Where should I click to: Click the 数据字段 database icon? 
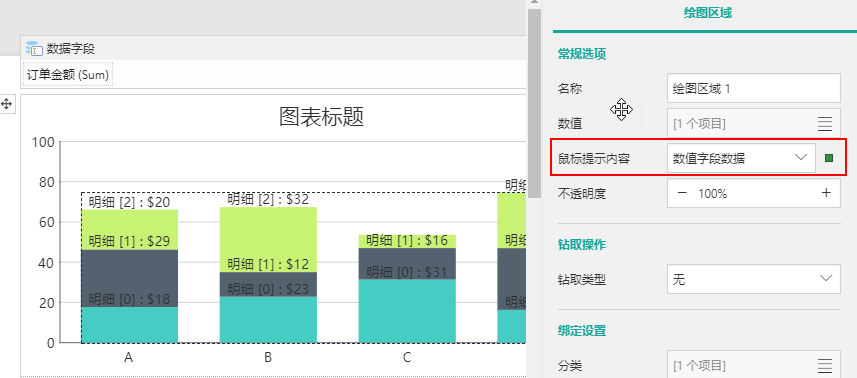click(x=34, y=49)
